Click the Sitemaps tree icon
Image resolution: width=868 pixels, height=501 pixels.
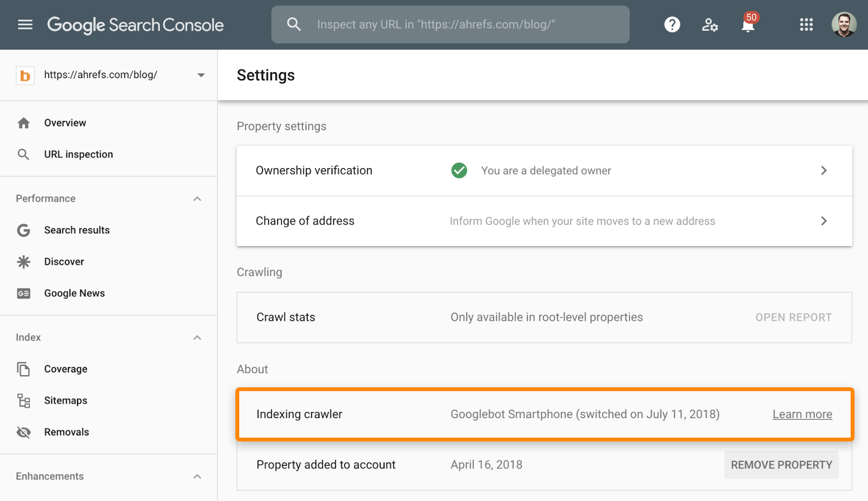[23, 401]
